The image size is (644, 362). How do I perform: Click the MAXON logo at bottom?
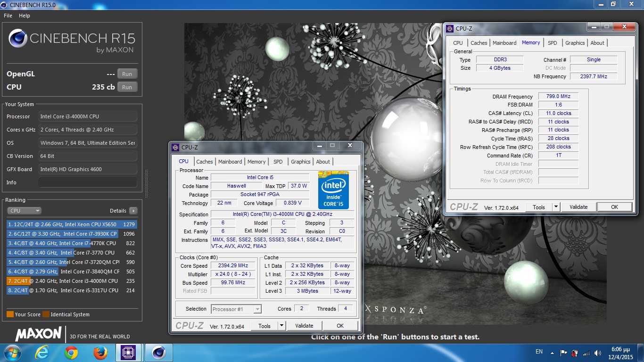39,334
